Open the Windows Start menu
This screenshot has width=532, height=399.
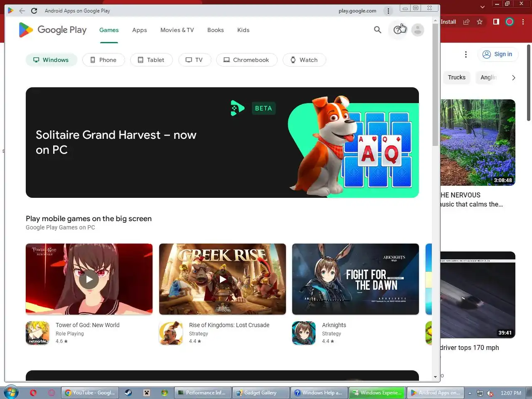(11, 392)
